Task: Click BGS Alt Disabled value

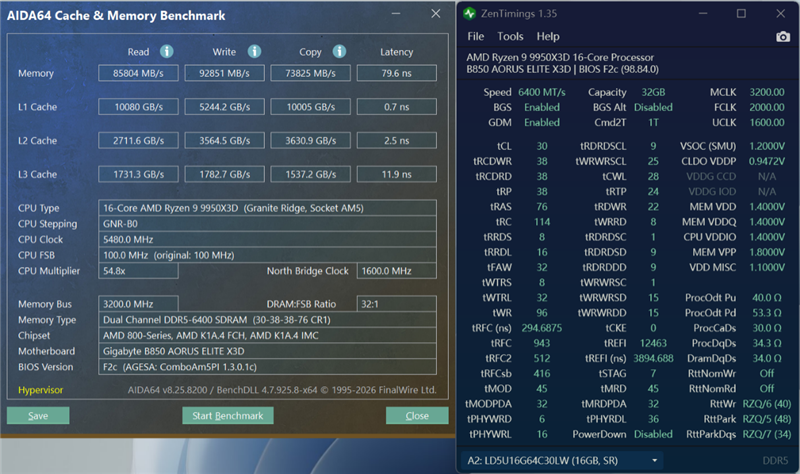Action: (653, 107)
